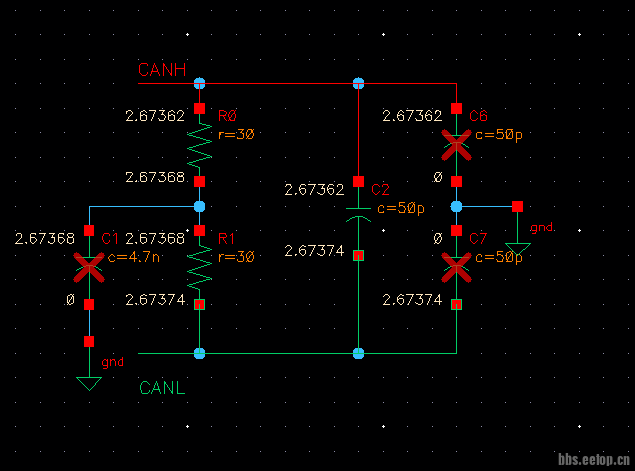Click the 2.67362 voltage annotation beside C2
The height and width of the screenshot is (471, 635).
click(314, 189)
